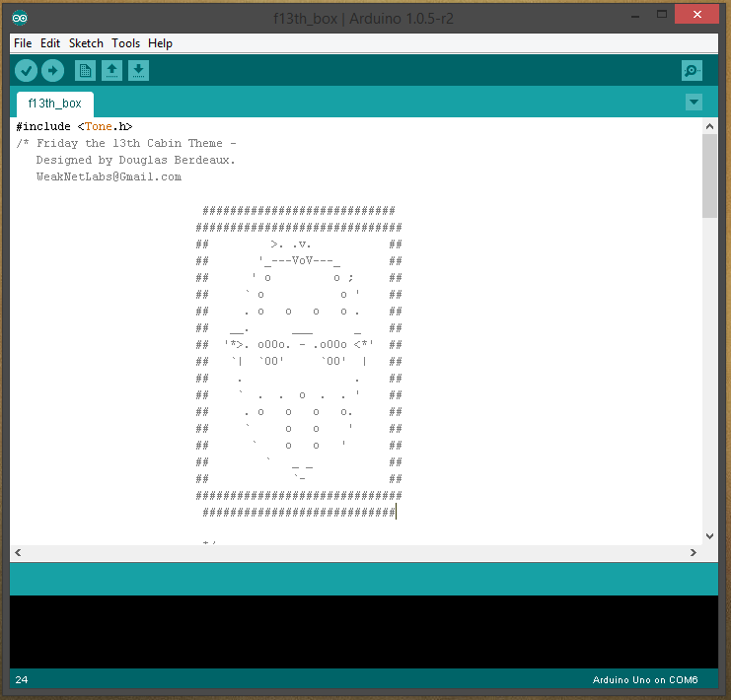Click the vertical scrollbar up arrow

coord(709,126)
